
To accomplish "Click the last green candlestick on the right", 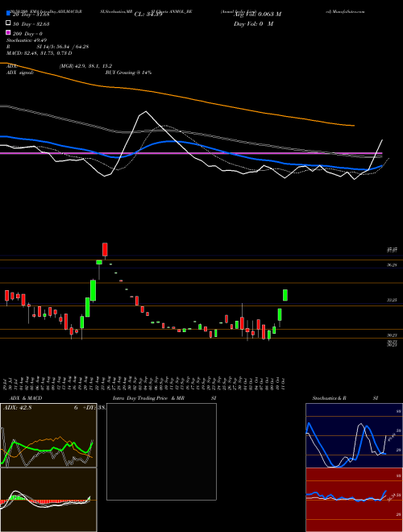I will click(x=285, y=295).
